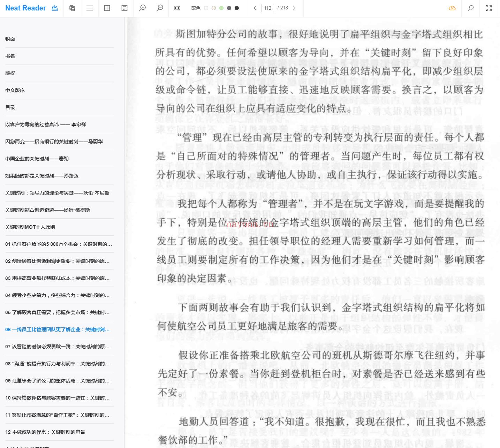Click the import book icon beside Neat Reader
This screenshot has height=448, width=500.
(x=55, y=8)
